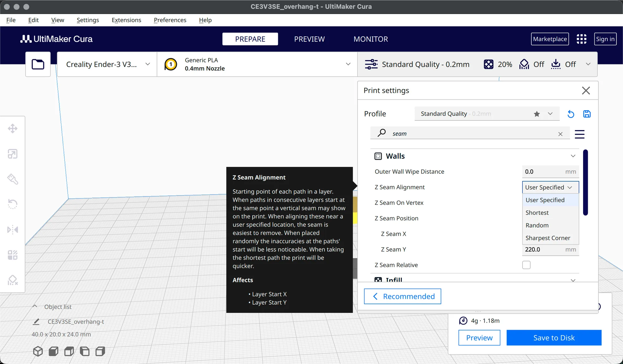Image resolution: width=623 pixels, height=364 pixels.
Task: Open the Extensions menu
Action: click(126, 20)
